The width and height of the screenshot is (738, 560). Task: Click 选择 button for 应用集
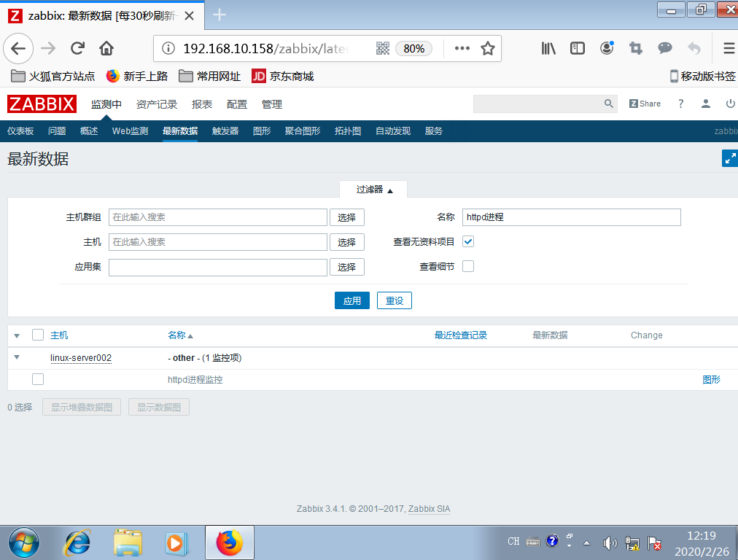pos(347,268)
